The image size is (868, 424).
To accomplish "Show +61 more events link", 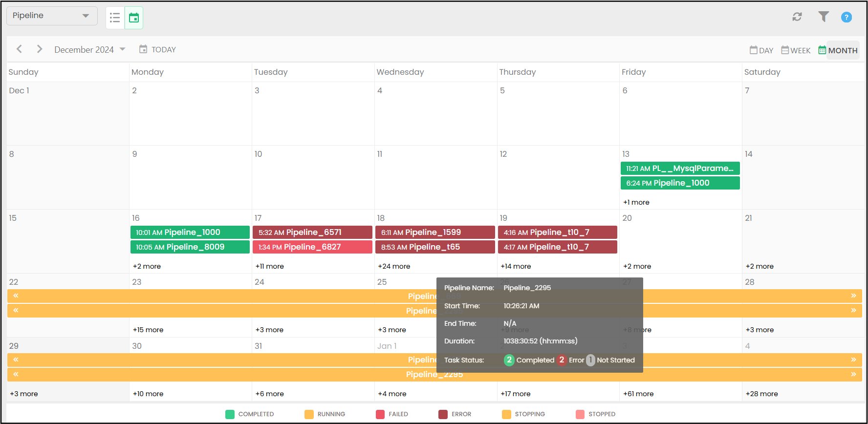I will (x=638, y=394).
